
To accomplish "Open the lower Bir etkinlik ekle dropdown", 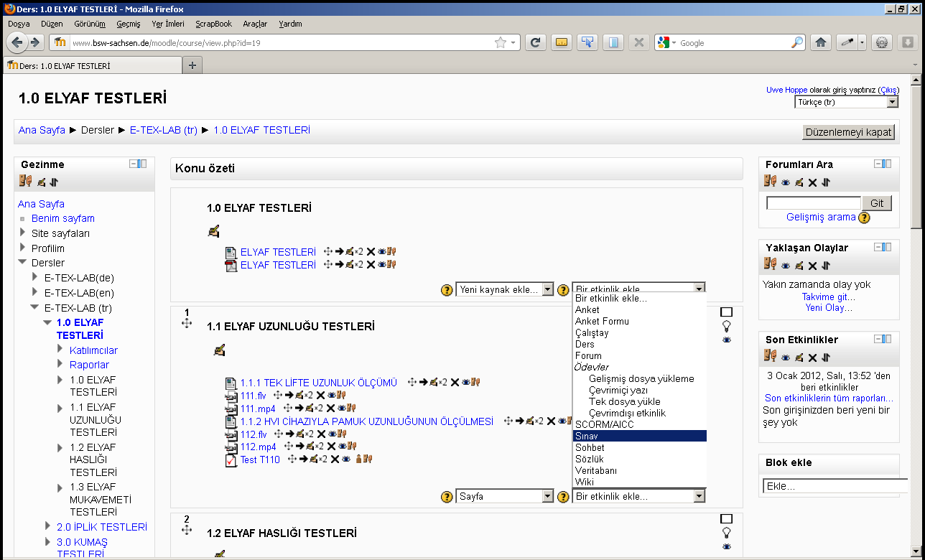I will 639,496.
